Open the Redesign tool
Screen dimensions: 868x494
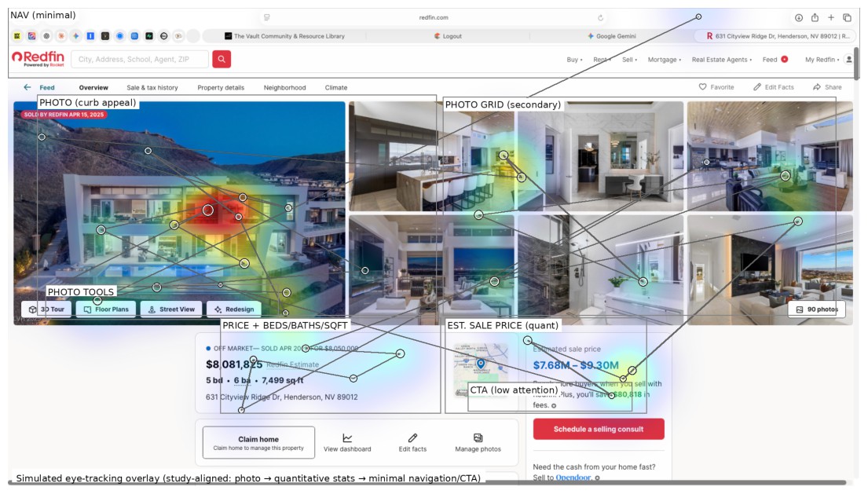click(x=237, y=309)
